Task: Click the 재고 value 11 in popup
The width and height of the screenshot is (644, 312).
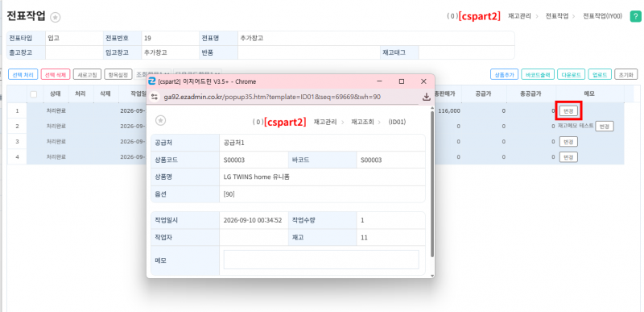Action: click(x=364, y=238)
